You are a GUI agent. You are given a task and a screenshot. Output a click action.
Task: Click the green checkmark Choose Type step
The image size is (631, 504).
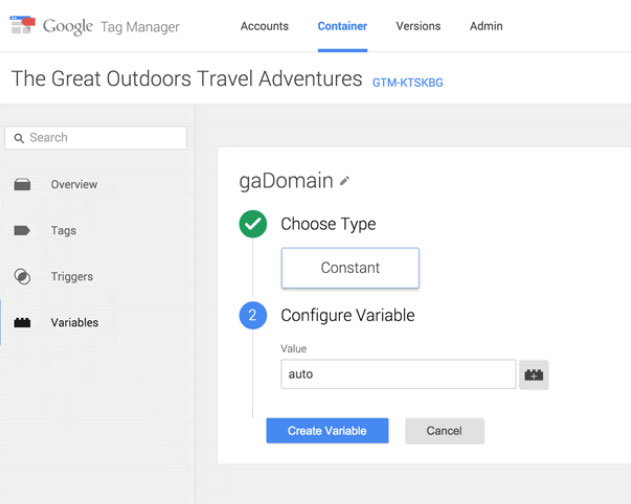coord(253,224)
